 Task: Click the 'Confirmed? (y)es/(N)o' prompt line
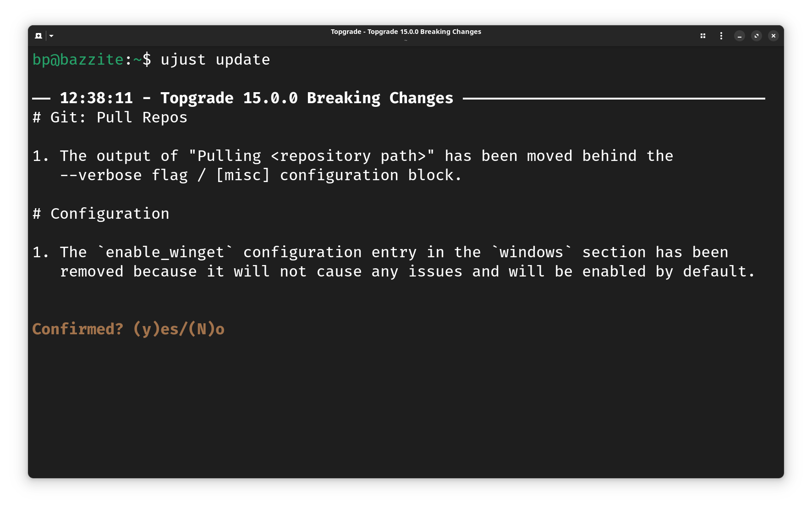(x=128, y=329)
